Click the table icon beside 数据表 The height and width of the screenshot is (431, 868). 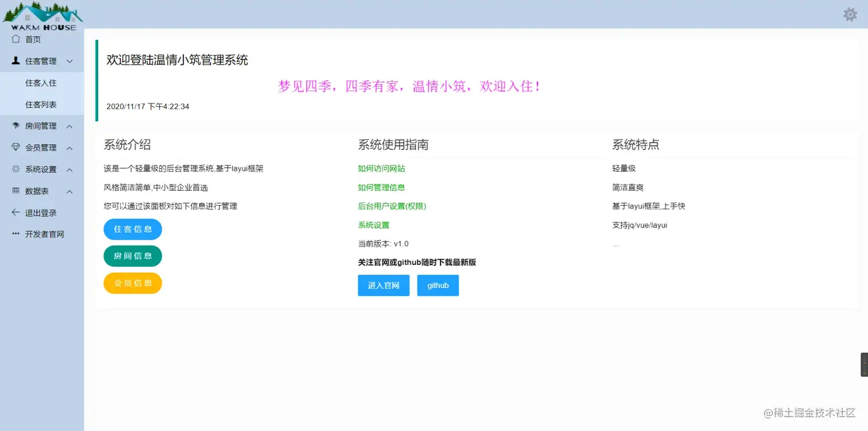15,191
